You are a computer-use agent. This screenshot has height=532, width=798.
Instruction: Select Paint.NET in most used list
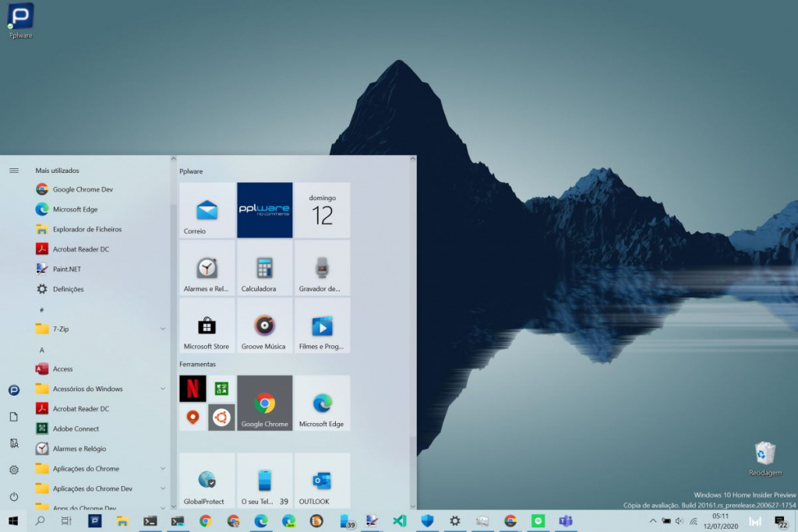(66, 269)
